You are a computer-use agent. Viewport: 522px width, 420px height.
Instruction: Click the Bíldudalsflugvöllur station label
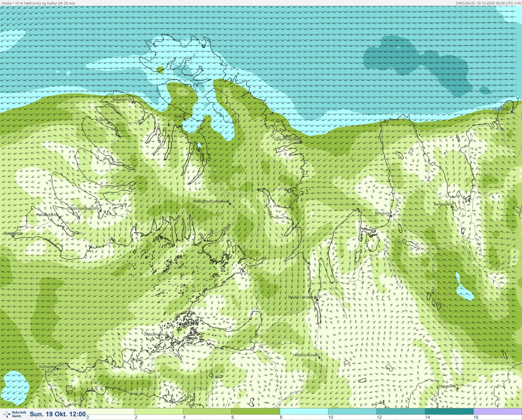(x=85, y=208)
